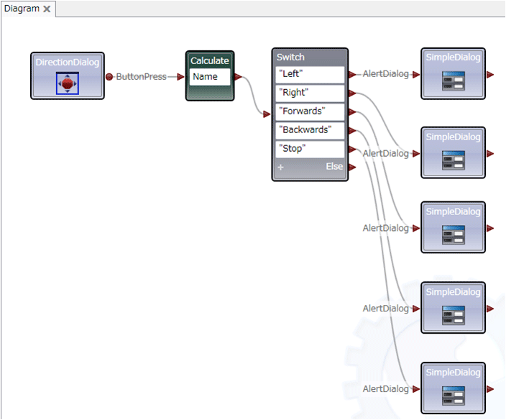The width and height of the screenshot is (506, 420).
Task: Select the first SimpleDialog block icon
Action: pos(454,81)
